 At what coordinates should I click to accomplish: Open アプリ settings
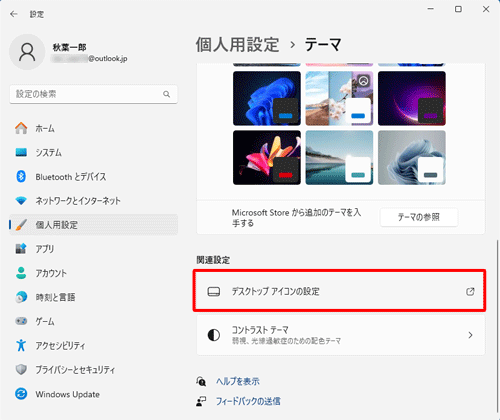tap(93, 249)
